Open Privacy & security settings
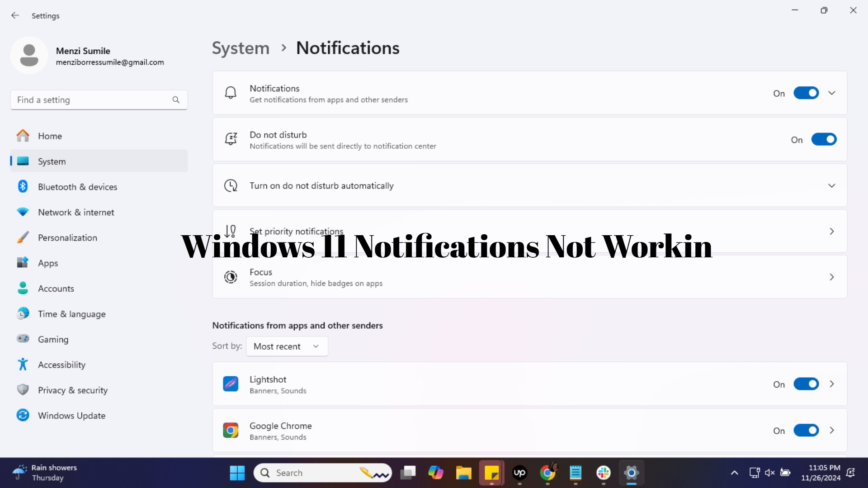The image size is (868, 488). pyautogui.click(x=72, y=390)
